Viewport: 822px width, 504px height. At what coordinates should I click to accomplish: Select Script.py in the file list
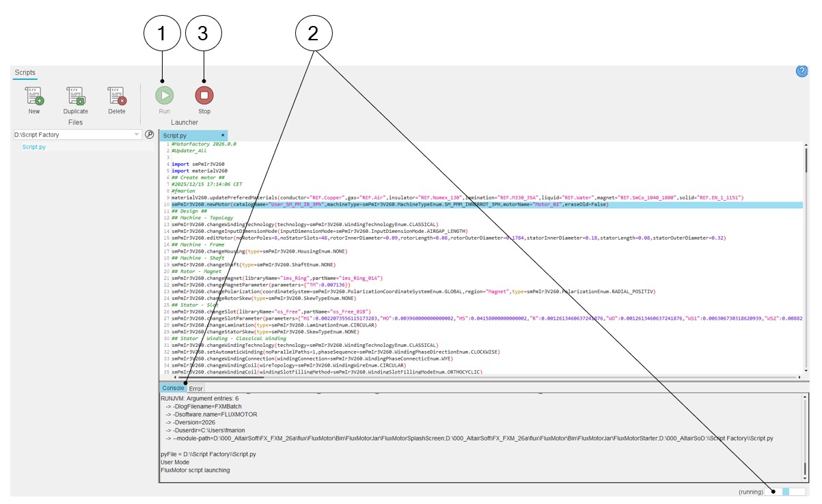(34, 147)
